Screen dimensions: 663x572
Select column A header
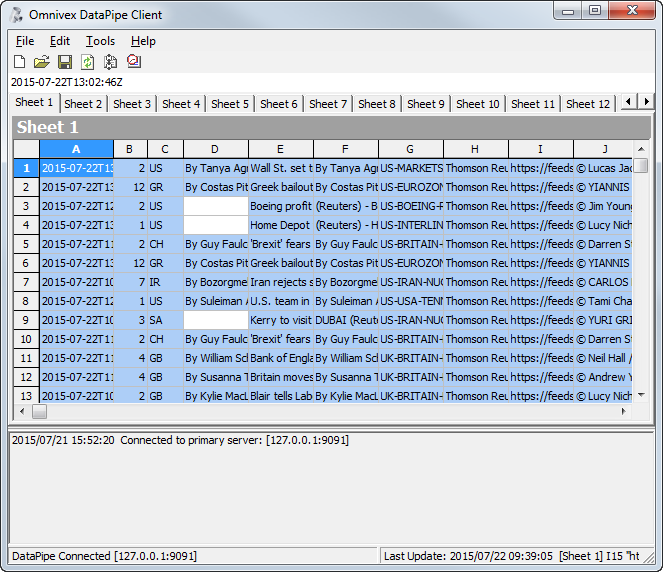[x=76, y=149]
